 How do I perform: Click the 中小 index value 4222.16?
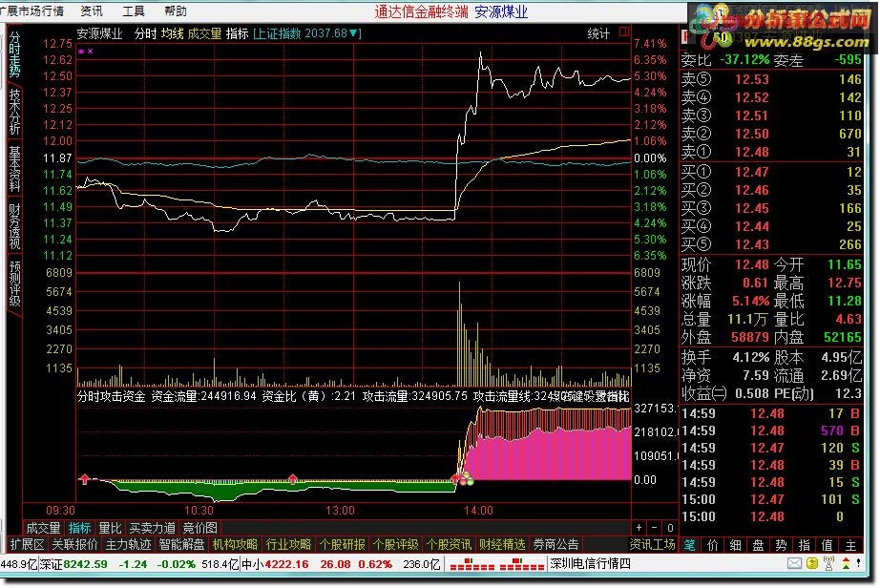tap(286, 564)
